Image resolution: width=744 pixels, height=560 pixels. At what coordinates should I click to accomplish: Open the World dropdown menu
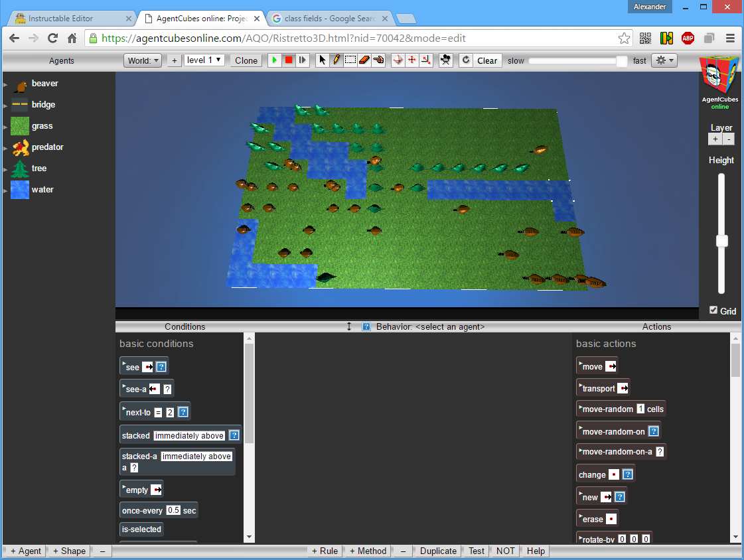click(x=143, y=60)
